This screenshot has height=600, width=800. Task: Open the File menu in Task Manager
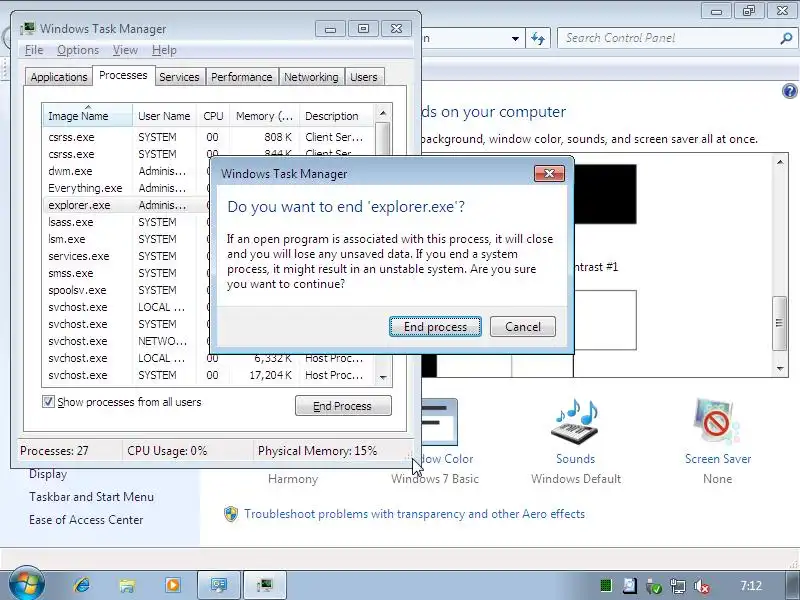coord(34,50)
